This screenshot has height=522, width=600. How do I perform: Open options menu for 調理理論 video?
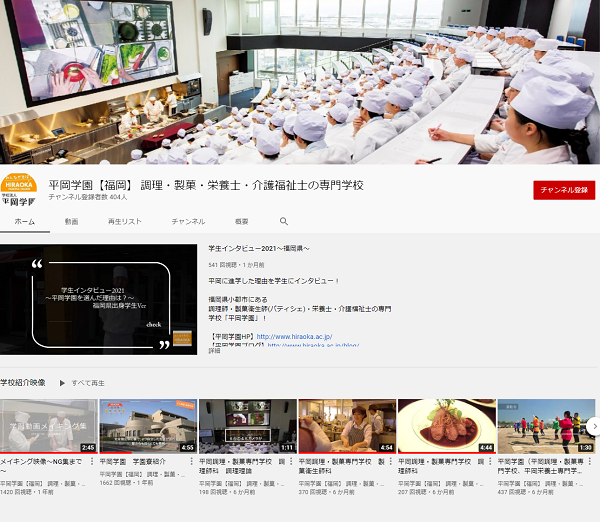291,462
